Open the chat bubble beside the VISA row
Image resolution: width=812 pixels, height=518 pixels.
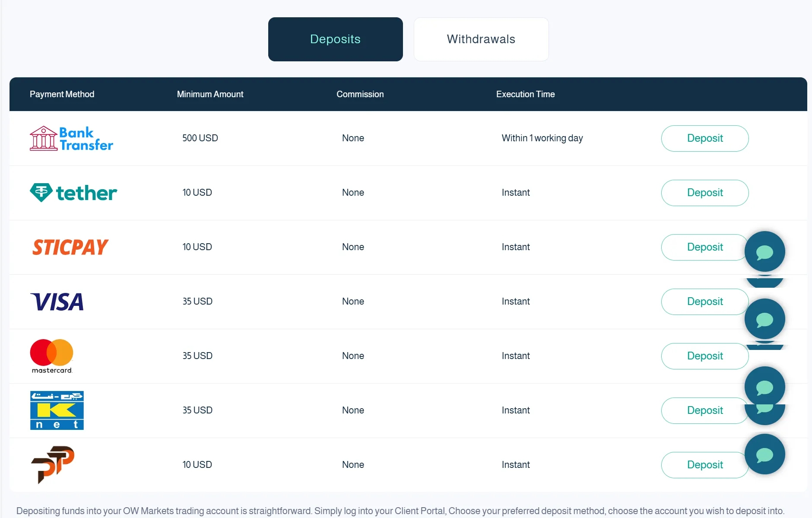click(x=764, y=319)
